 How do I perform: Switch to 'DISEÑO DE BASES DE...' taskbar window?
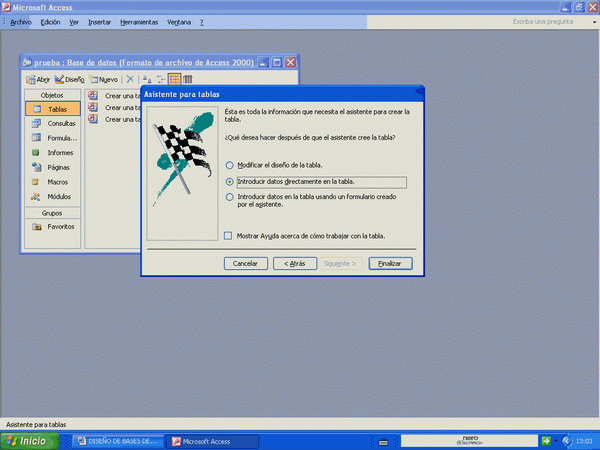(118, 441)
